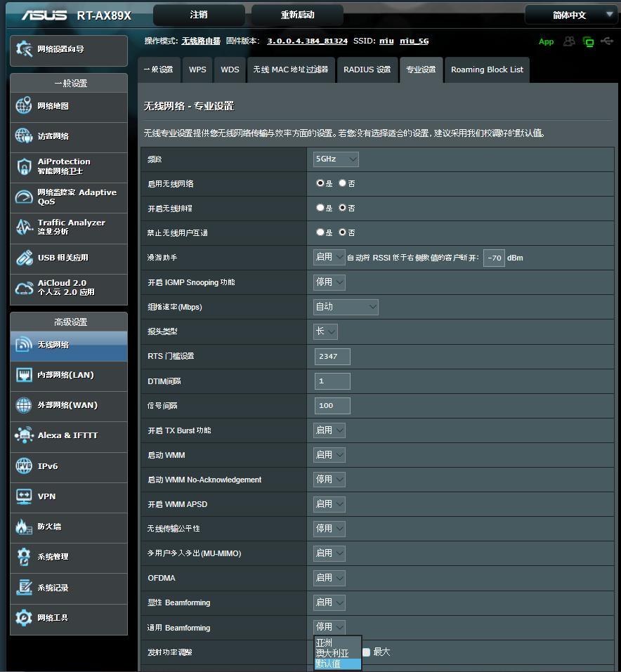Click the AiProtection shield icon

(x=25, y=166)
